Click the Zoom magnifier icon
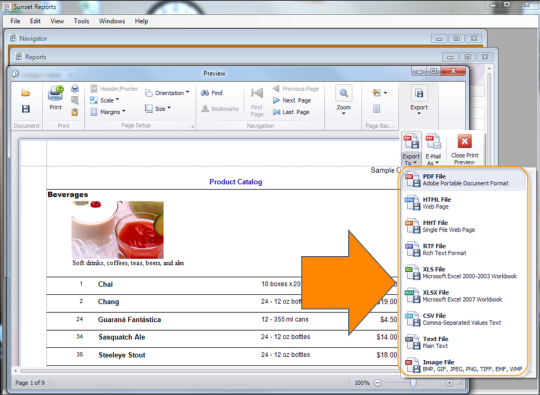Viewport: 540px width, 395px height. point(344,93)
